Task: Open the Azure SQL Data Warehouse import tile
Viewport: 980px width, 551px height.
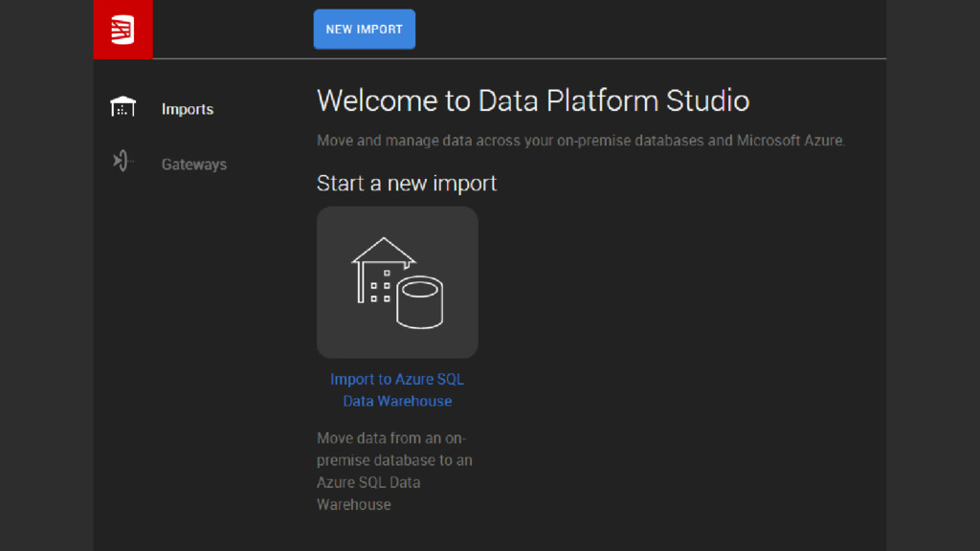Action: [x=397, y=282]
